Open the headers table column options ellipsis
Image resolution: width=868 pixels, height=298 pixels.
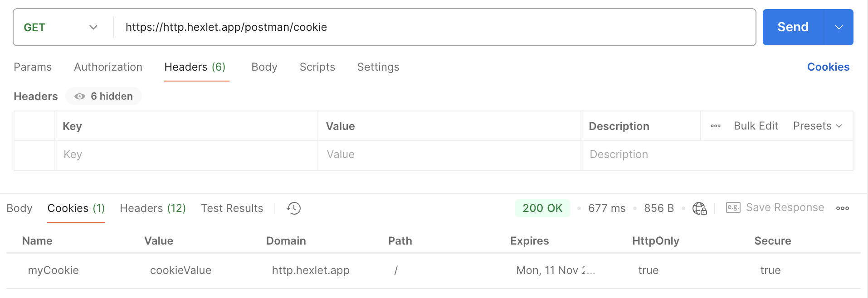pos(716,126)
